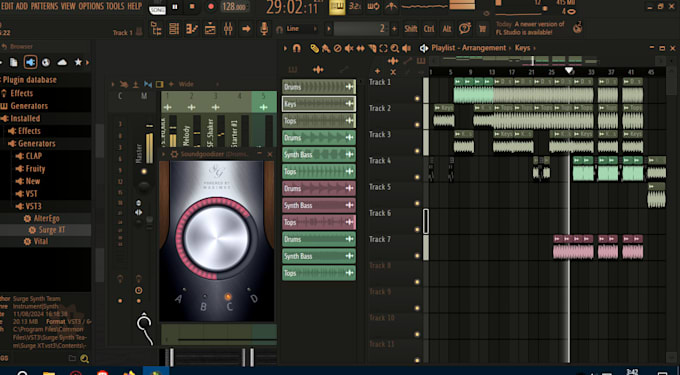680x375 pixels.
Task: Click the Record button
Action: point(211,7)
